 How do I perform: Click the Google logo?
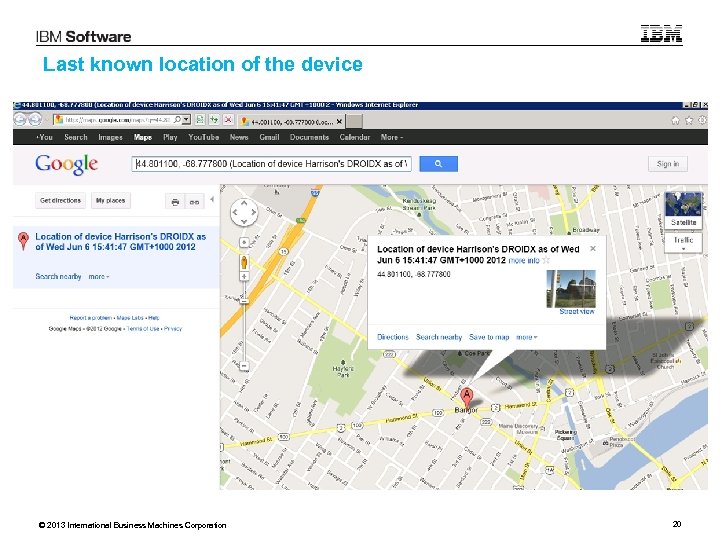[x=67, y=164]
